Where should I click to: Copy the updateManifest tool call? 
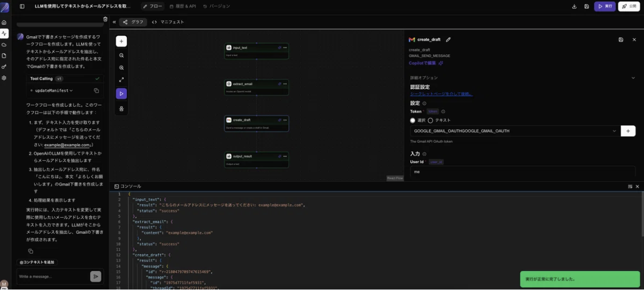pyautogui.click(x=96, y=91)
